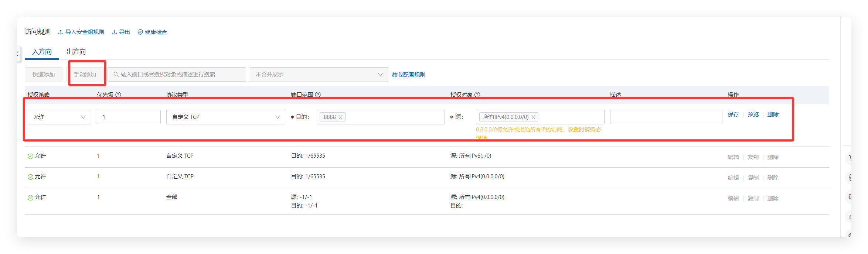This screenshot has width=868, height=254.
Task: Expand the 自定义 TCP protocol type dropdown
Action: 225,117
